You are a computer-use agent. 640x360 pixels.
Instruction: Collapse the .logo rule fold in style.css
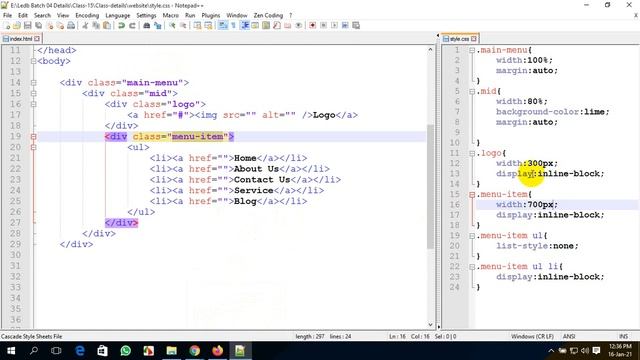tap(472, 153)
